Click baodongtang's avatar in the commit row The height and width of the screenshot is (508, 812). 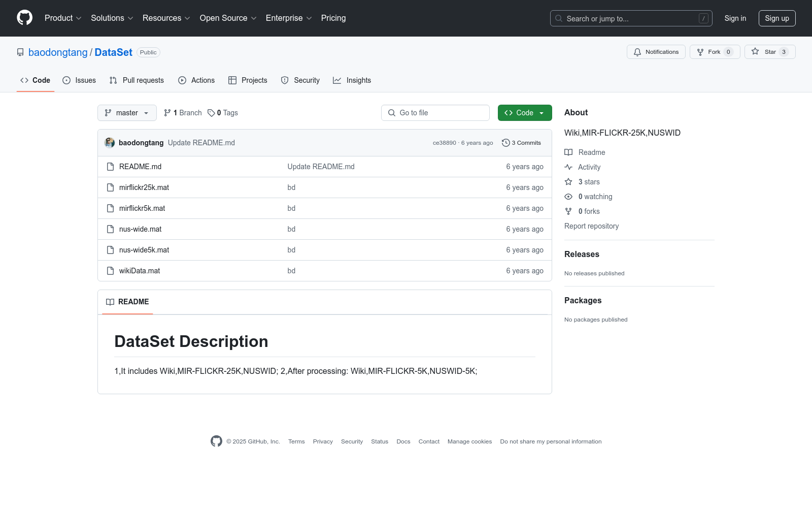[110, 143]
